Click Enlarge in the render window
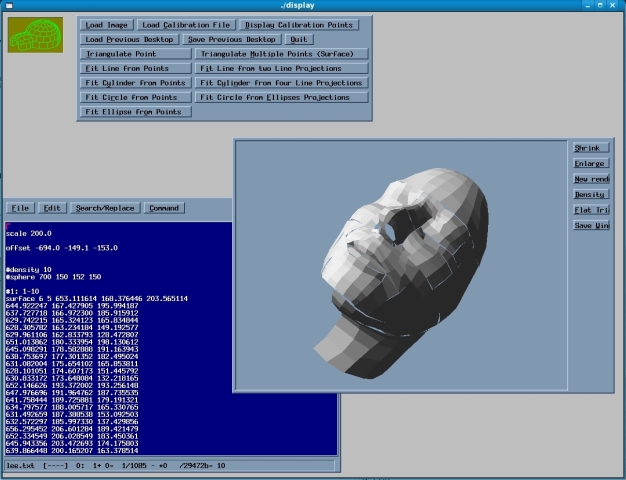 [590, 163]
